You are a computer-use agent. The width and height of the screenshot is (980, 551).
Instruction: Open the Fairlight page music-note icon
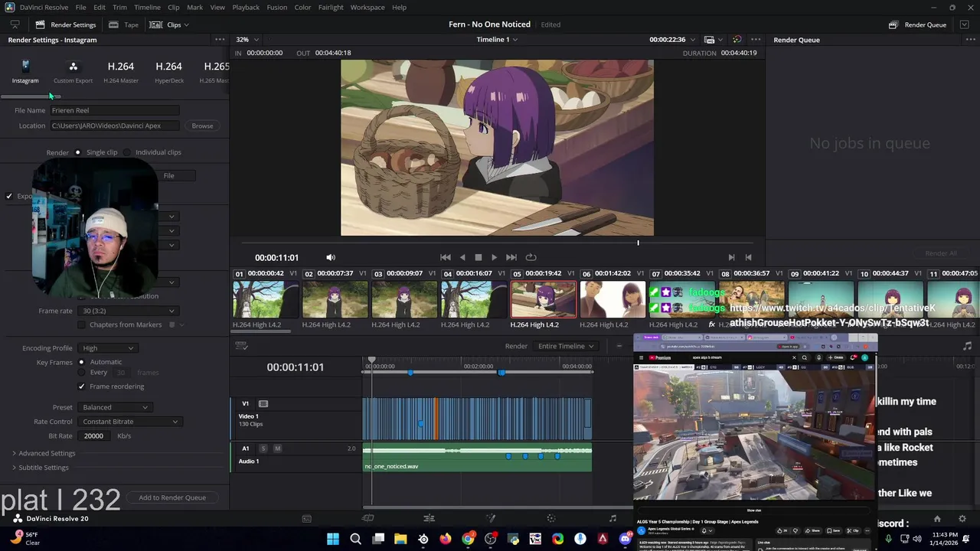point(612,518)
